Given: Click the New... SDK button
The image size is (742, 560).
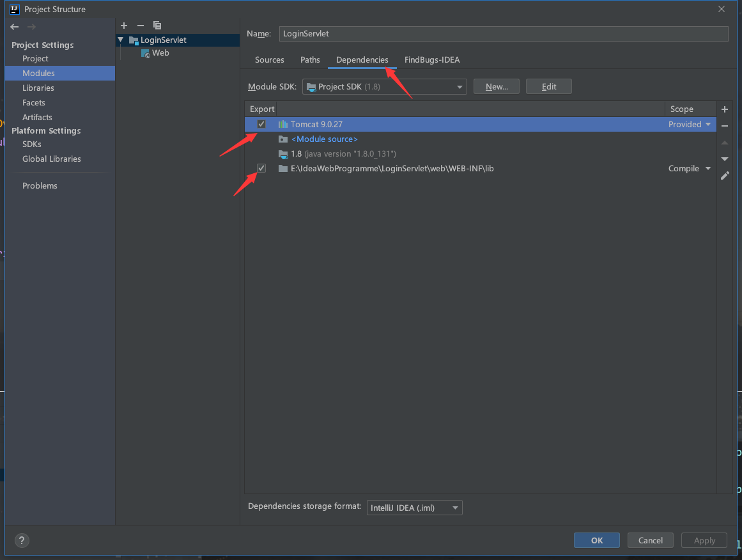Looking at the screenshot, I should pos(497,87).
